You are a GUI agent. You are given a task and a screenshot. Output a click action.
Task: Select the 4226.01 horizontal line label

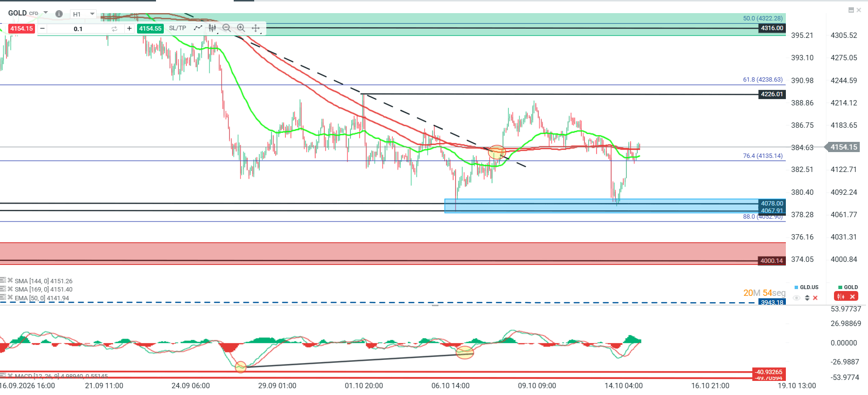point(772,94)
